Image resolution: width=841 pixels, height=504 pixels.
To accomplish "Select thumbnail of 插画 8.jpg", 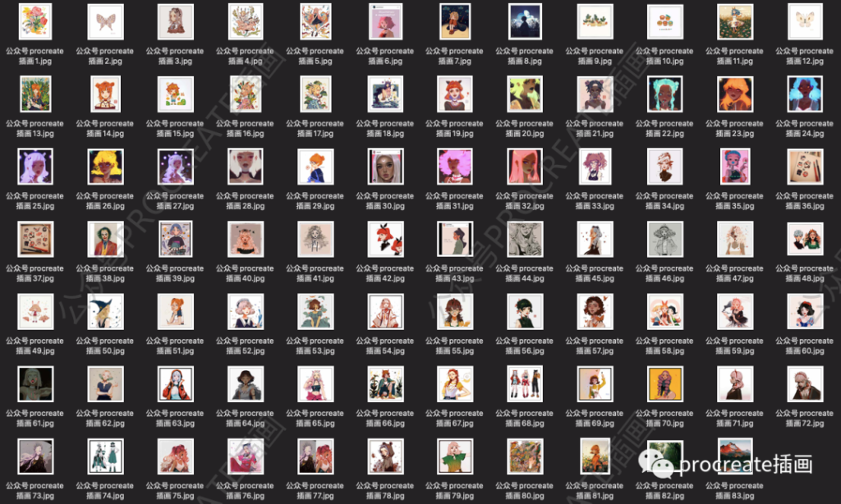I will coord(525,22).
